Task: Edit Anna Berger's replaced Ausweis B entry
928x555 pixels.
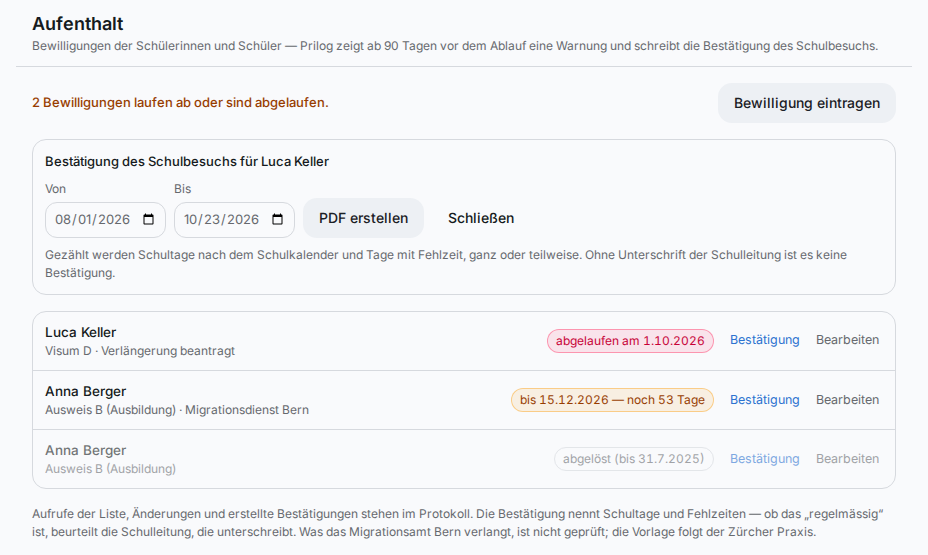Action: click(x=848, y=459)
